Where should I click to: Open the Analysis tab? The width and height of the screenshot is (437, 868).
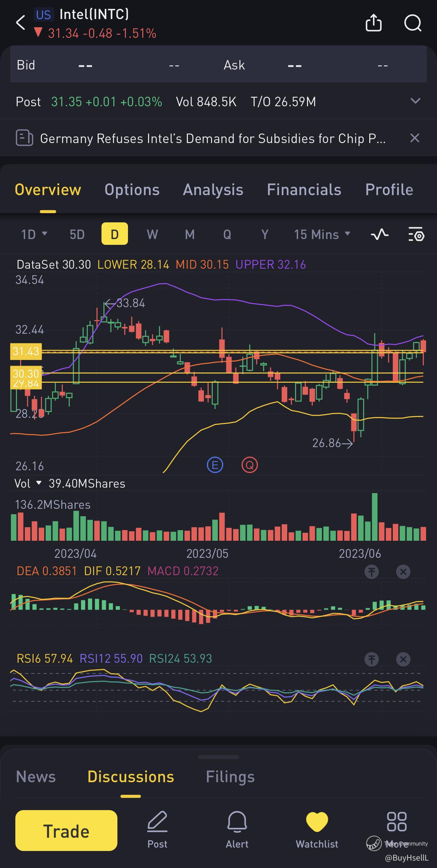point(213,190)
